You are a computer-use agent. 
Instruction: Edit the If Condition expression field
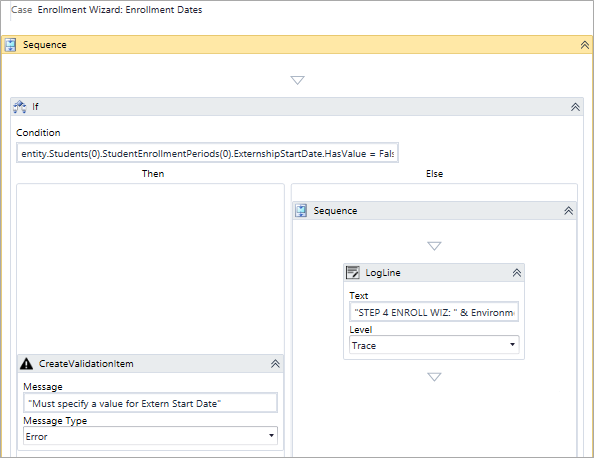(207, 153)
